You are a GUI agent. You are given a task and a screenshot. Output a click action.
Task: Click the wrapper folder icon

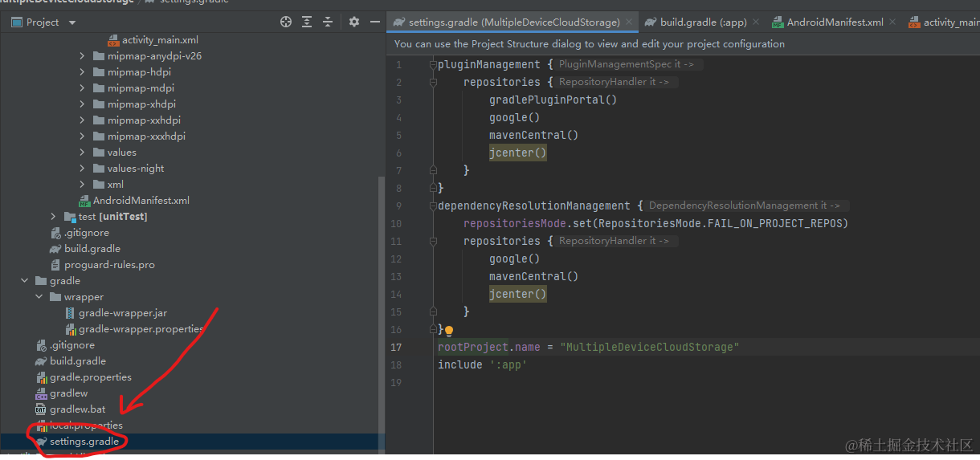[55, 297]
